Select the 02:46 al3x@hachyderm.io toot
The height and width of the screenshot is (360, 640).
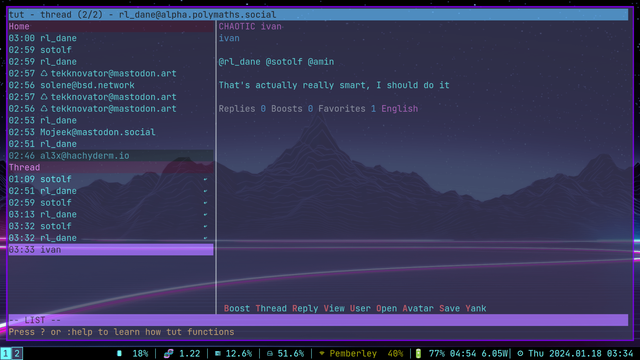[x=111, y=156]
